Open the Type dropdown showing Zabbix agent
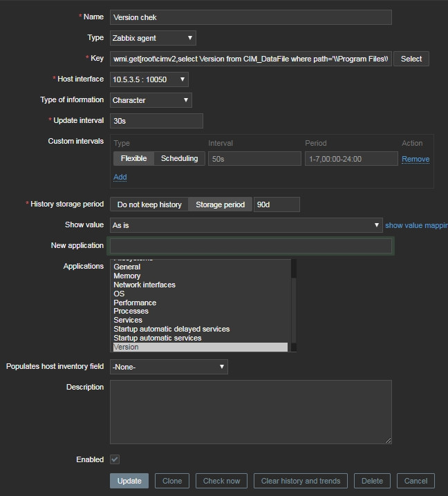This screenshot has height=496, width=448. (x=153, y=38)
